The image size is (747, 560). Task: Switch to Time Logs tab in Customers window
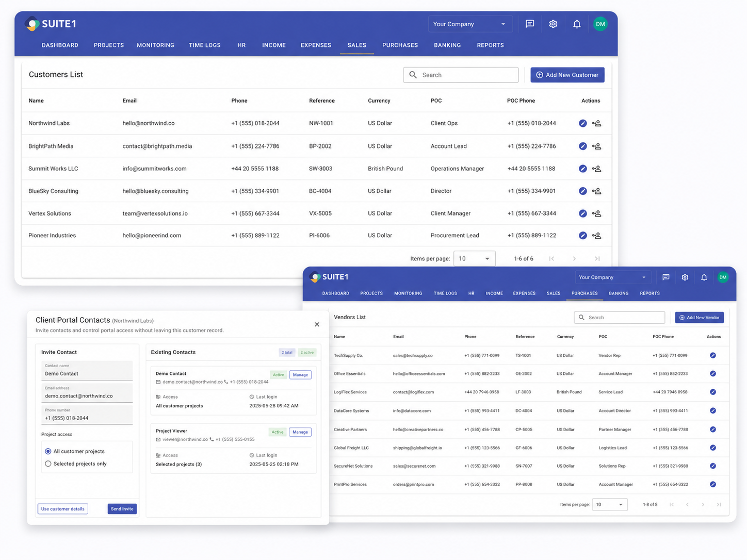(205, 45)
